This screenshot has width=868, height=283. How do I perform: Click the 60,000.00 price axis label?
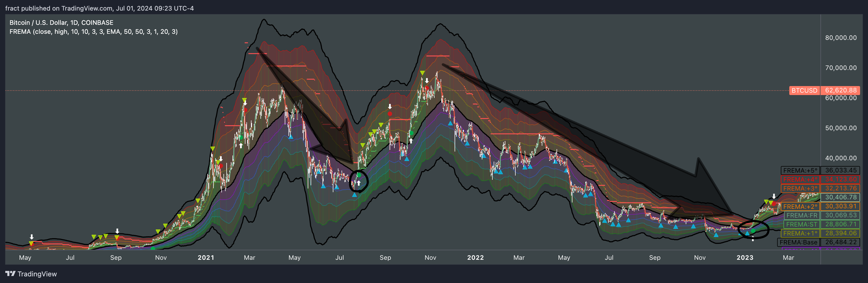(x=841, y=98)
